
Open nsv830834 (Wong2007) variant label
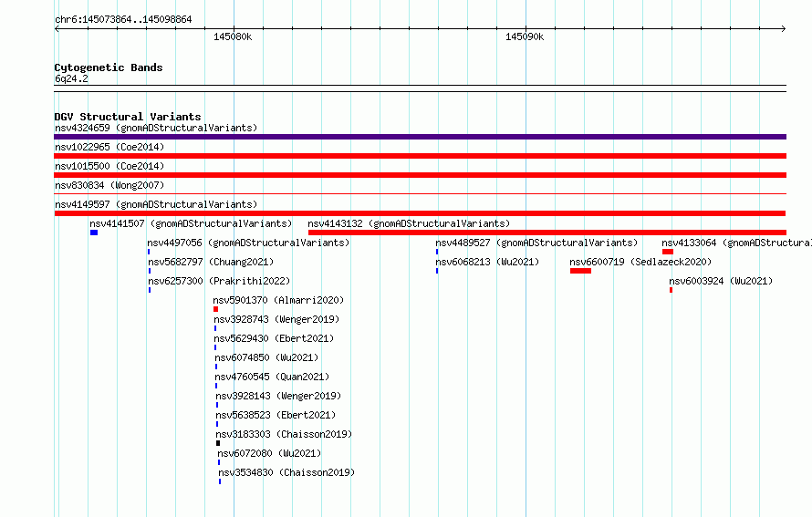(109, 185)
